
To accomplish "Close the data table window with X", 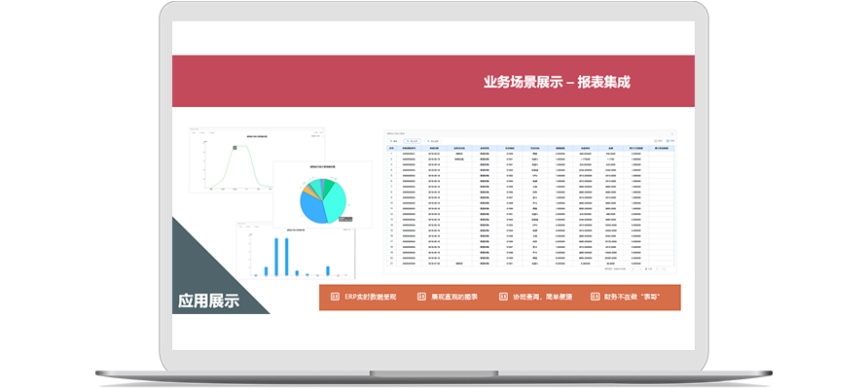I will (x=671, y=134).
